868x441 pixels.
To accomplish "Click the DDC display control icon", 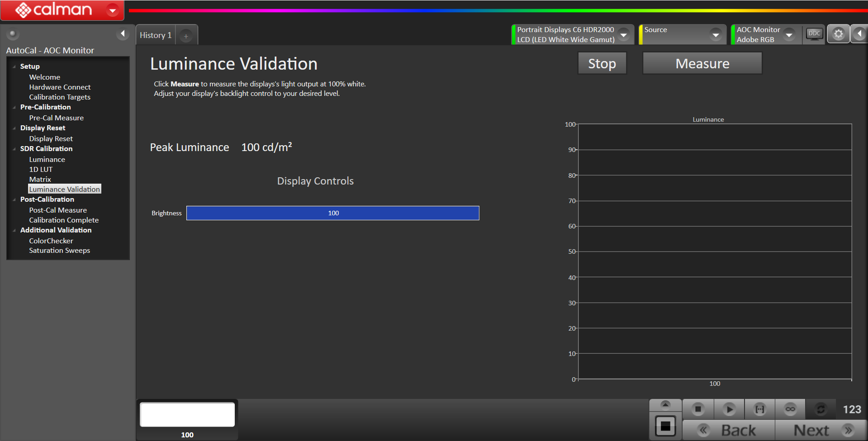I will pyautogui.click(x=815, y=34).
